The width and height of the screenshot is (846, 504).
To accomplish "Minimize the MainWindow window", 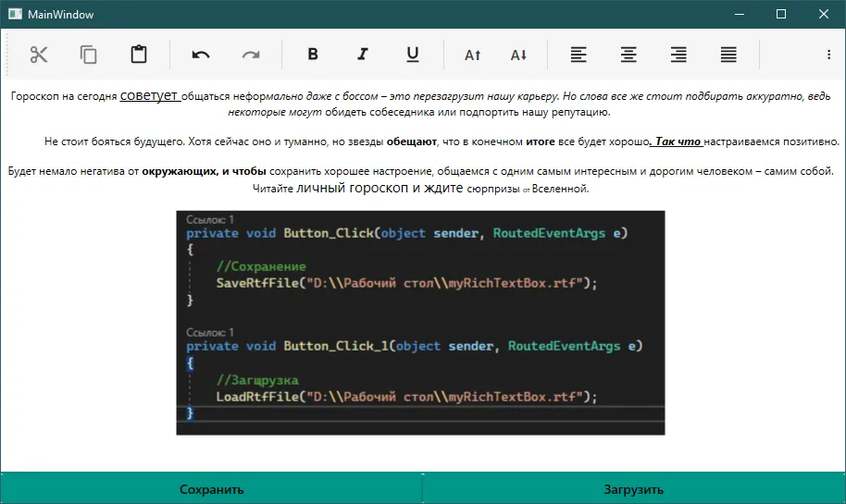I will [740, 14].
